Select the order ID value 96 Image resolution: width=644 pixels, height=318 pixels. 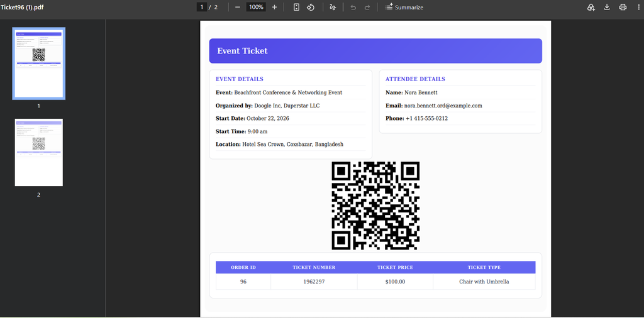(x=243, y=282)
